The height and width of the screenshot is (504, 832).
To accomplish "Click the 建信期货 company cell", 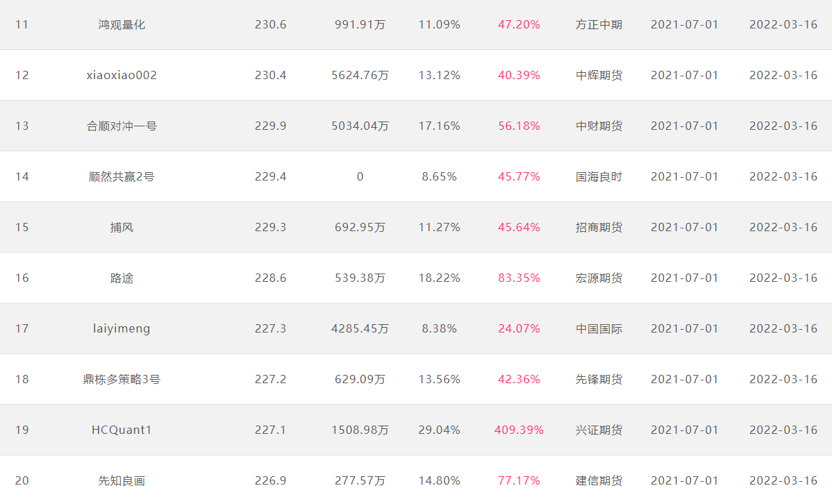I will 599,480.
